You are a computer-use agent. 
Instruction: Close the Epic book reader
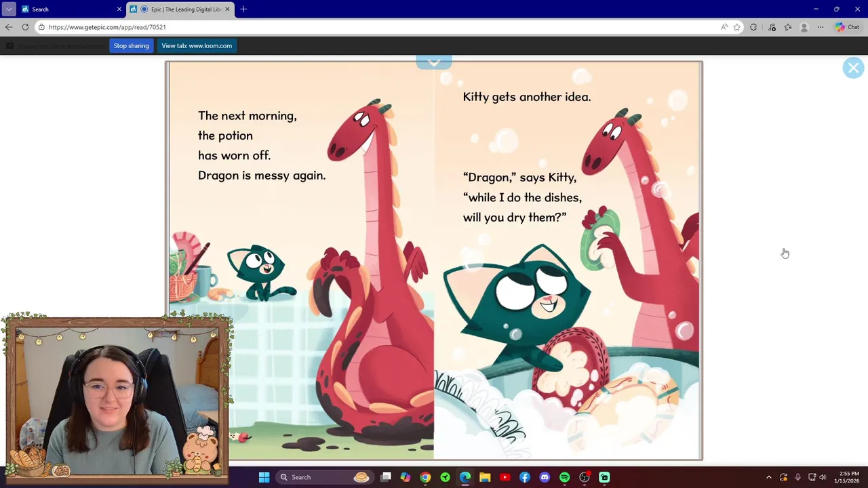pyautogui.click(x=853, y=68)
